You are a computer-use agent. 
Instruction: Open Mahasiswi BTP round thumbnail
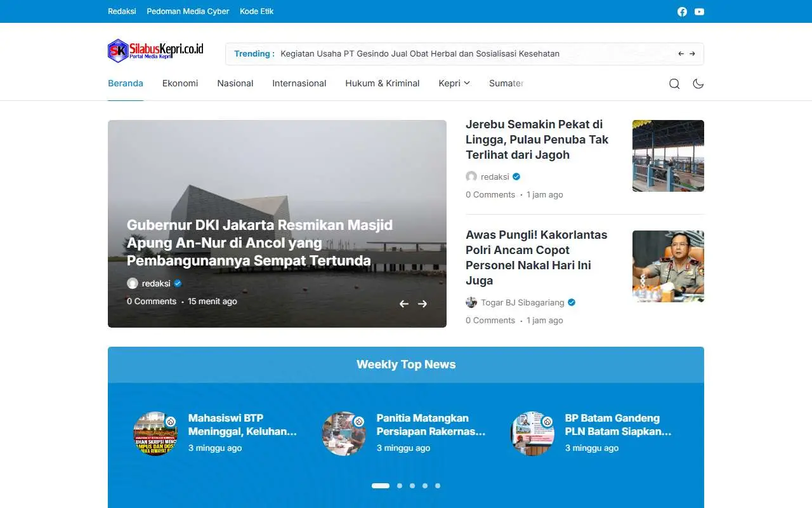155,434
